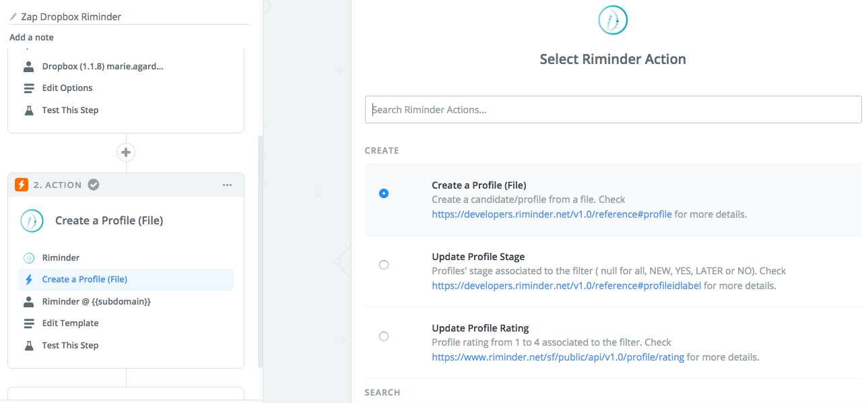Click Add a note
The height and width of the screenshot is (403, 868).
click(x=32, y=38)
